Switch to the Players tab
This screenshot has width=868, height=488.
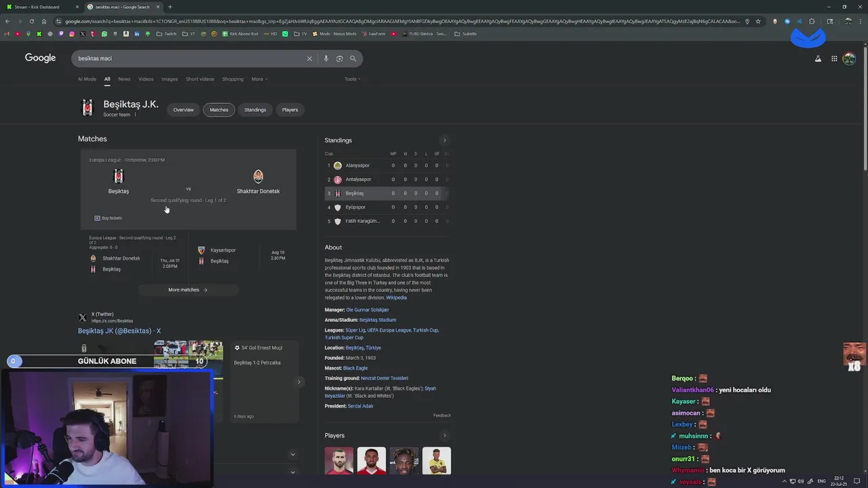point(290,110)
